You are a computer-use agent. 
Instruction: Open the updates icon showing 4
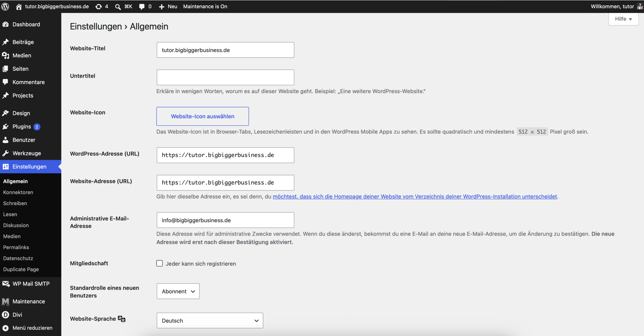click(x=99, y=7)
